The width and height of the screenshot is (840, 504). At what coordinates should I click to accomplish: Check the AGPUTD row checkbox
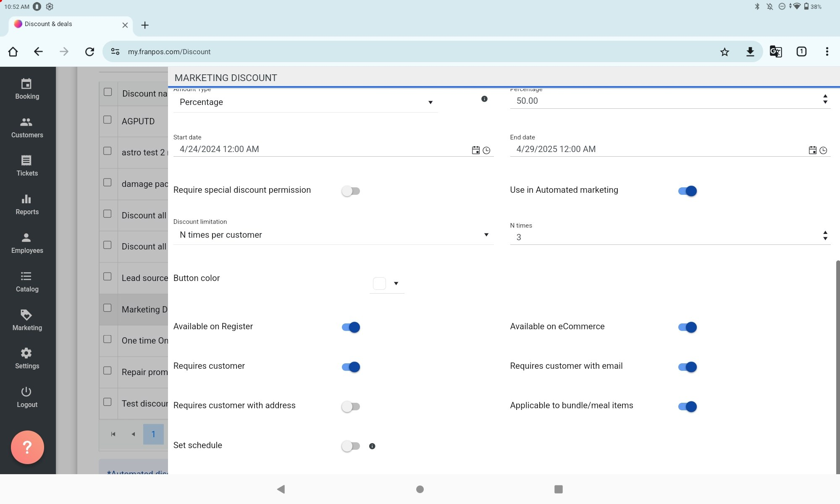click(x=108, y=120)
